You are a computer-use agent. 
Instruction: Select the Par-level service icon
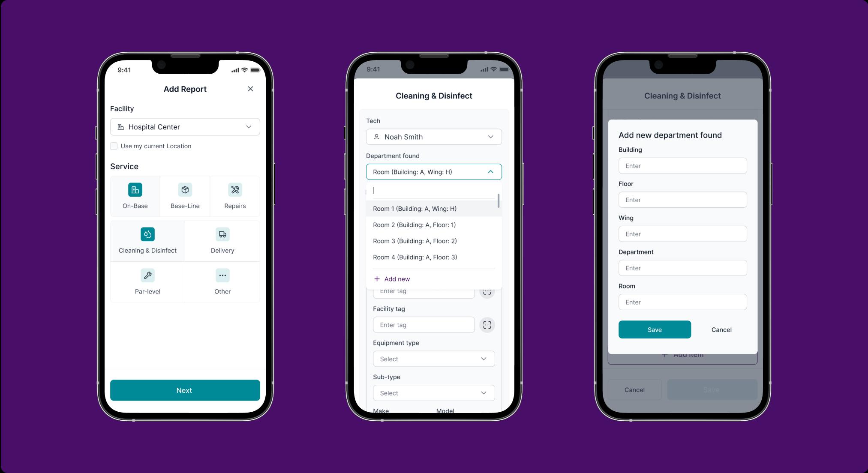click(148, 274)
